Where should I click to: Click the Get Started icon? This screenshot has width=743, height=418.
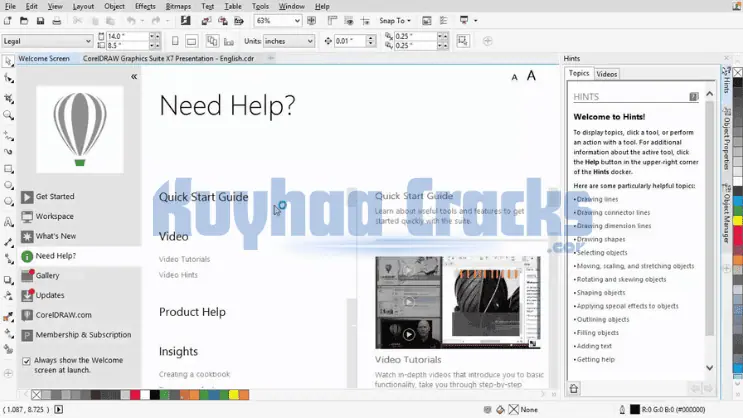tap(27, 197)
